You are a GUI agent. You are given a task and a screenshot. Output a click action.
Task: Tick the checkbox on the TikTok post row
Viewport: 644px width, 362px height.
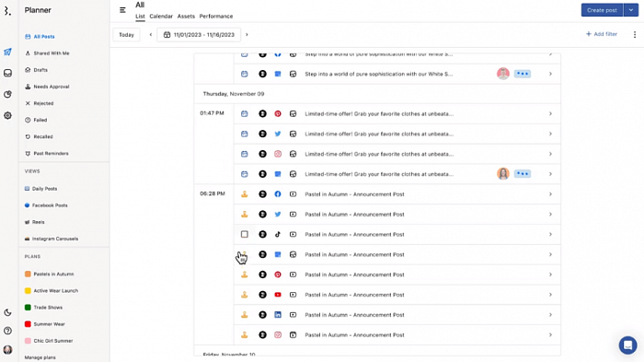tap(245, 235)
